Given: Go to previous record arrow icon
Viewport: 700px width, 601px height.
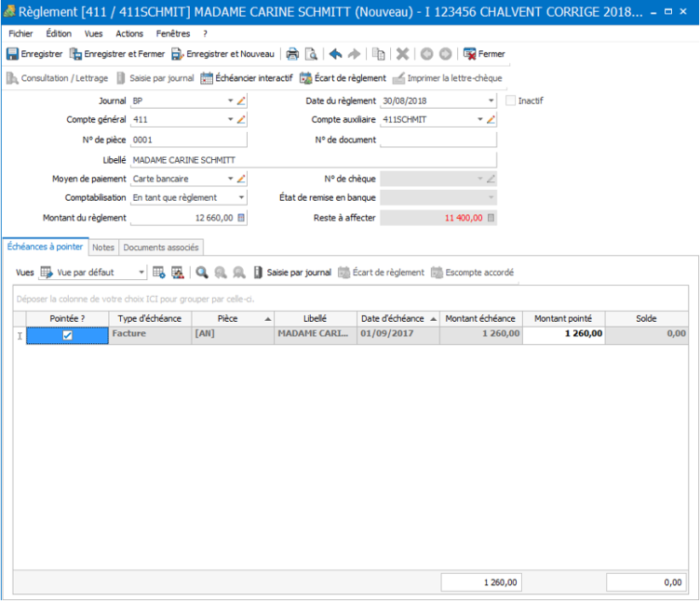Looking at the screenshot, I should pos(426,54).
